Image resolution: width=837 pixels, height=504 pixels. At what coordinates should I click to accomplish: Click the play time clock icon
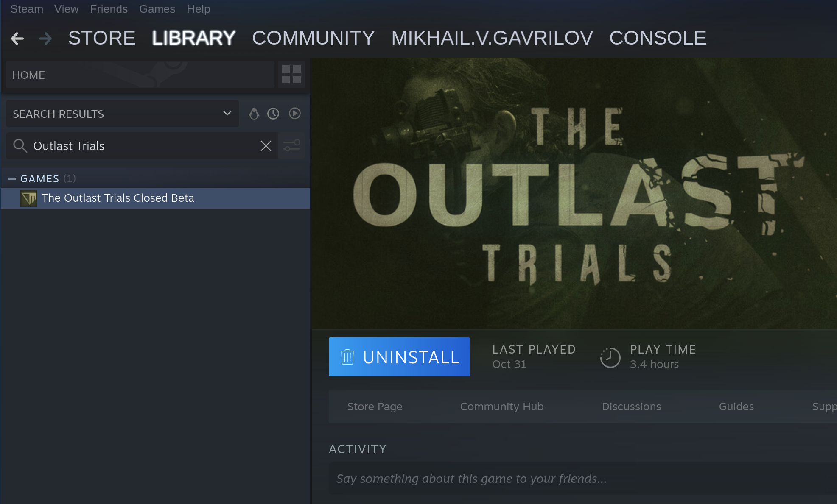pyautogui.click(x=610, y=357)
